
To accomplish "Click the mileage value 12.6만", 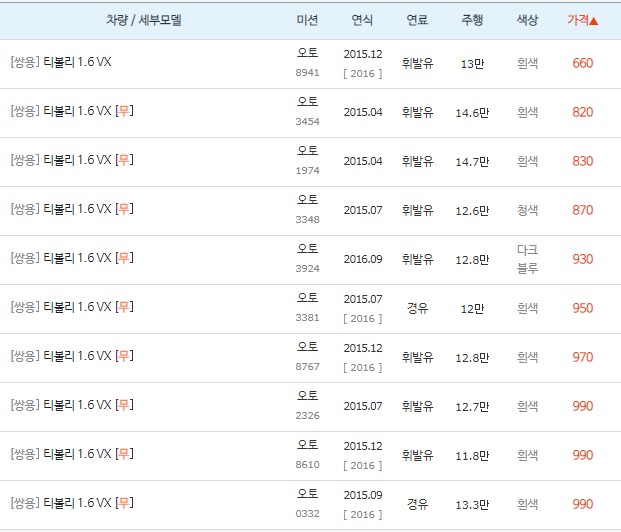I will [472, 211].
